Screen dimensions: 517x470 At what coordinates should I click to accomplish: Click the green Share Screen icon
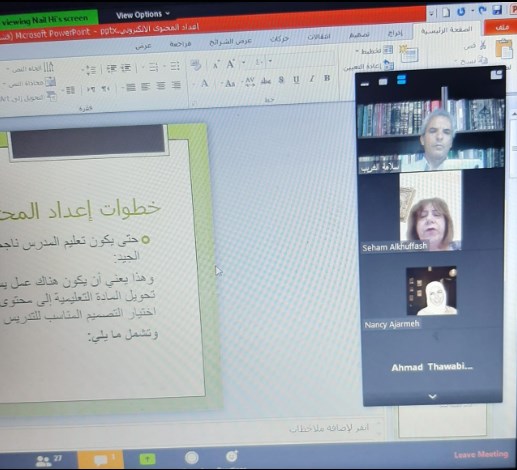pos(147,459)
